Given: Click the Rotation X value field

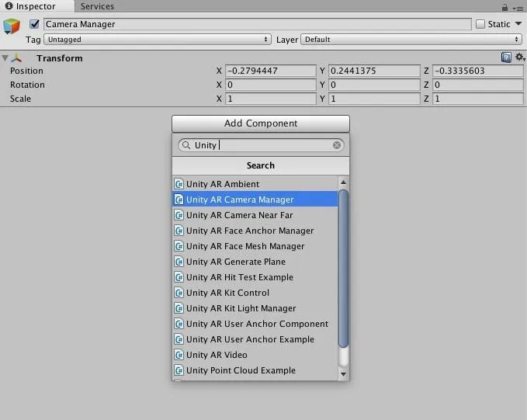Looking at the screenshot, I should click(271, 85).
